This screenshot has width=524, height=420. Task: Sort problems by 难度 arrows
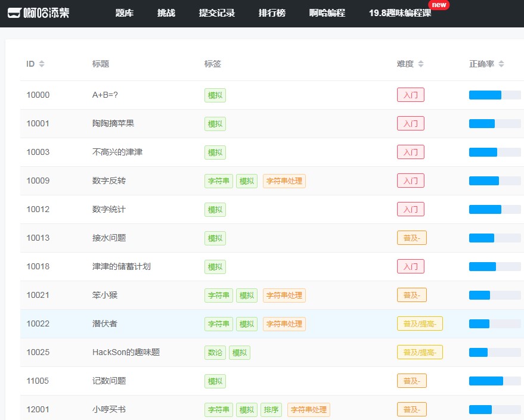pos(421,64)
